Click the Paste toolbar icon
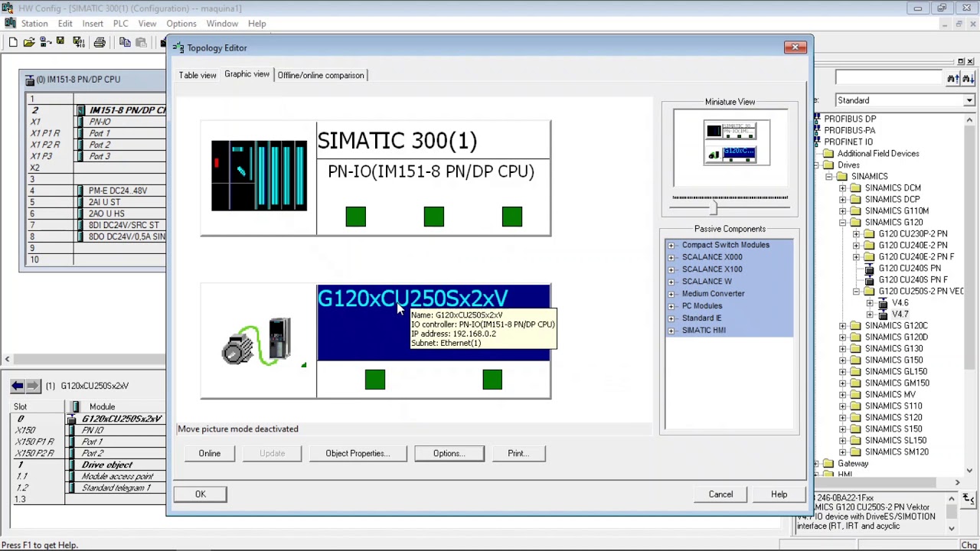The height and width of the screenshot is (551, 980). click(141, 42)
